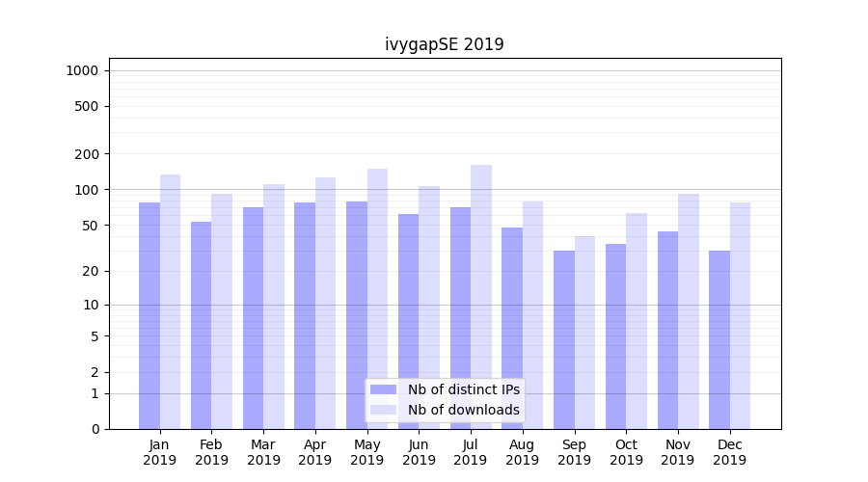Screen dimensions: 868x482
Task: Select the 'Nb of downloads' legend label
Action: click(x=463, y=410)
